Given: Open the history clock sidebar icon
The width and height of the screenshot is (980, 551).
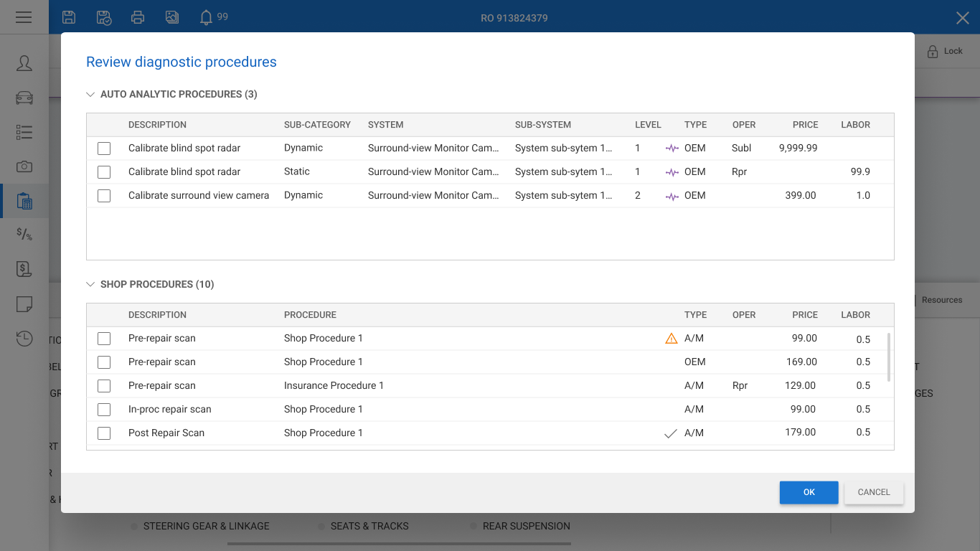Looking at the screenshot, I should point(24,338).
